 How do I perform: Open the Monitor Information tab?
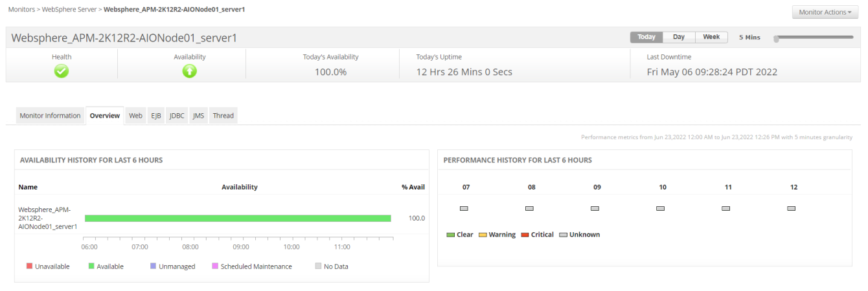(50, 116)
